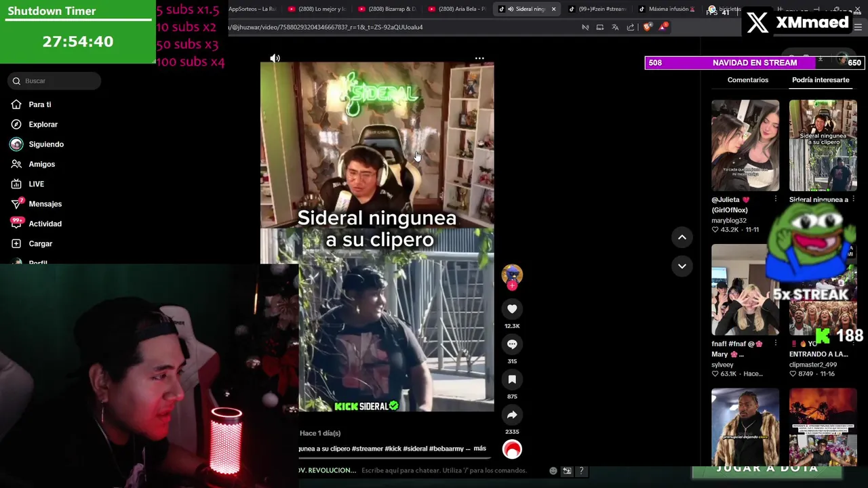
Task: Open the browser hamburger menu
Action: [x=858, y=27]
